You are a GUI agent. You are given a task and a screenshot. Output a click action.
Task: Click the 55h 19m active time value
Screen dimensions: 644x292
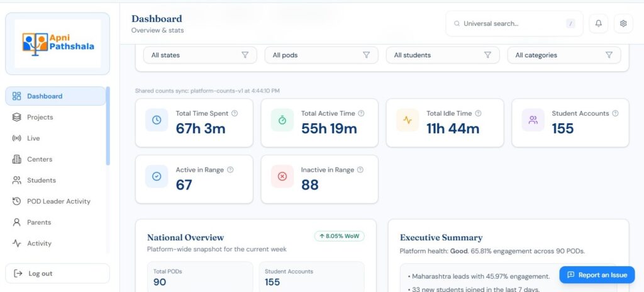pyautogui.click(x=329, y=129)
